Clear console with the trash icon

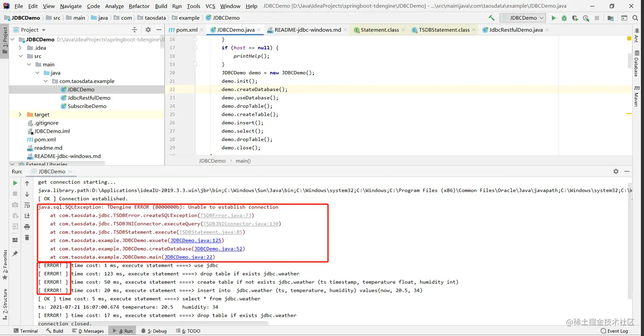coord(27,238)
